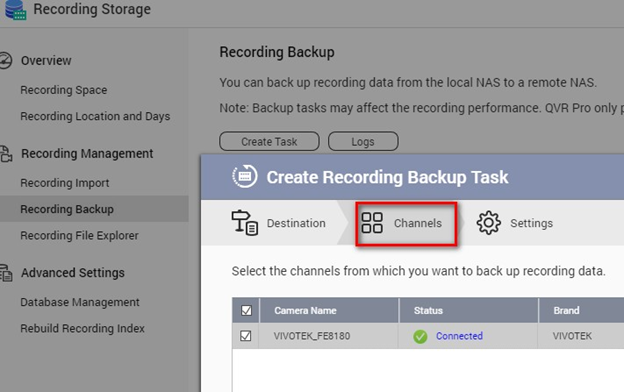Click the Advanced Settings documents icon

pos(6,273)
